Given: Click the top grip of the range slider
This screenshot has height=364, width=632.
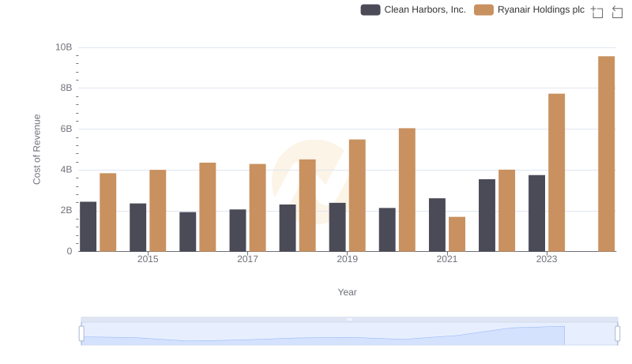Looking at the screenshot, I should point(349,319).
